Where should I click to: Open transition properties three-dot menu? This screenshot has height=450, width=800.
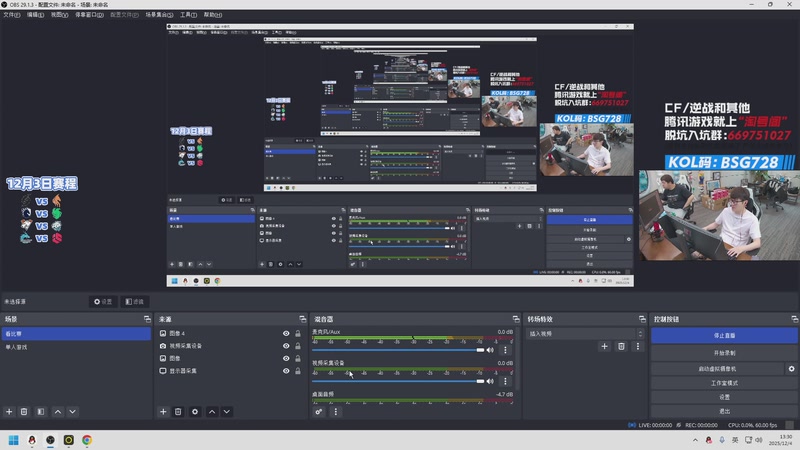point(638,346)
